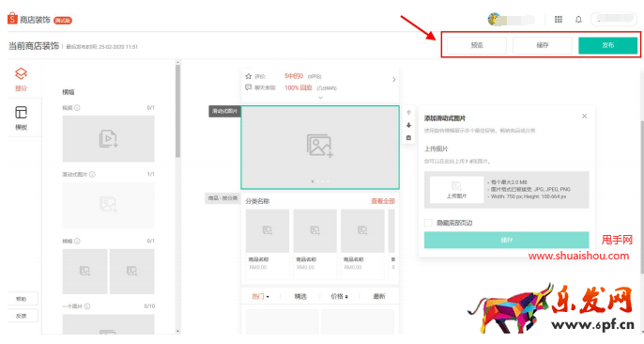Move the carousel section down
The width and height of the screenshot is (644, 344).
(x=408, y=125)
